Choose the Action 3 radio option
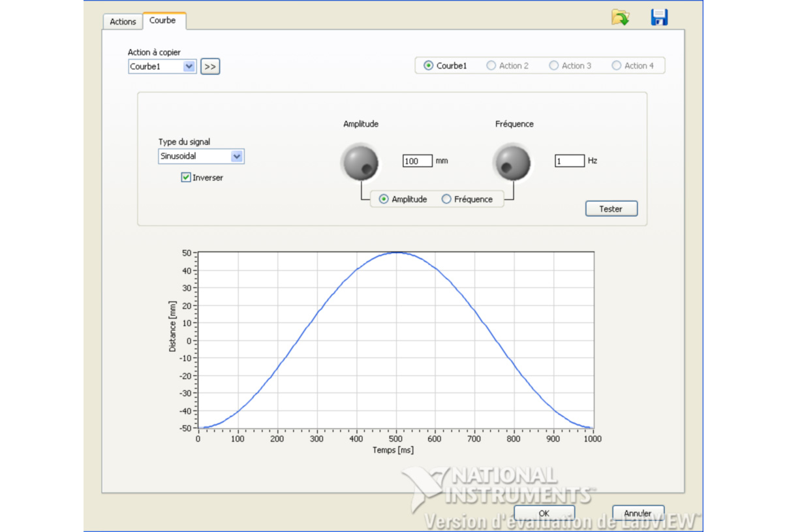The width and height of the screenshot is (787, 532). (x=554, y=65)
